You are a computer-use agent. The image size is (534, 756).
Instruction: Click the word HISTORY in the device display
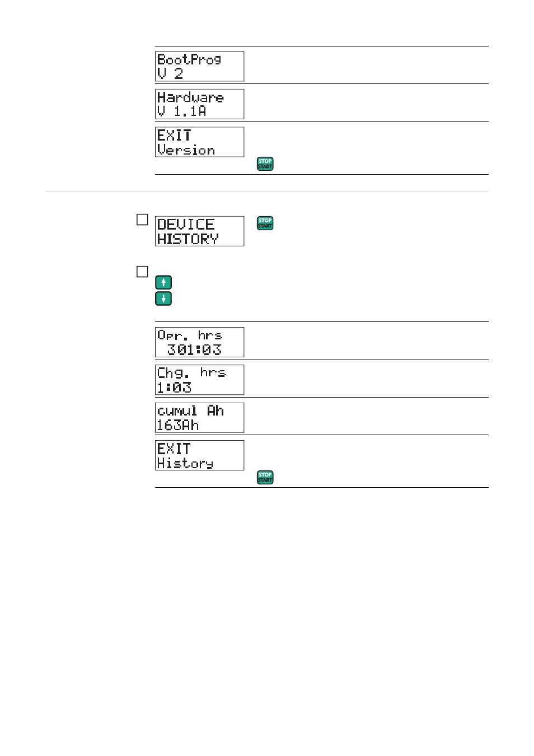pos(188,239)
